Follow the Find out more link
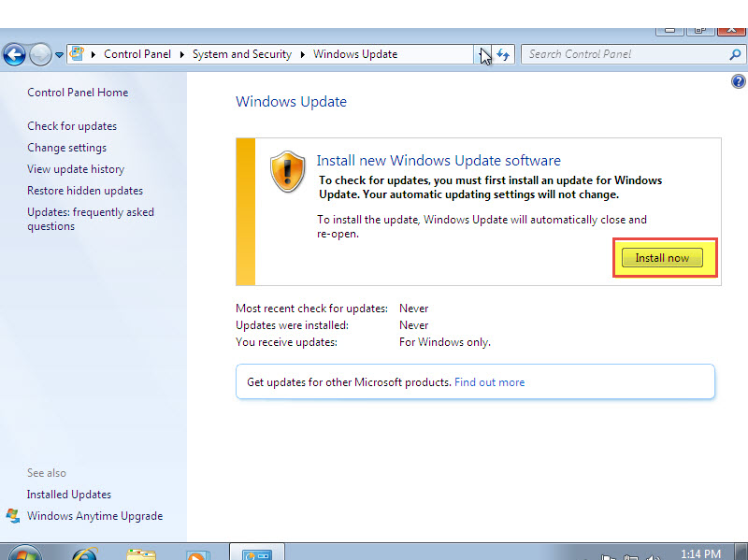This screenshot has height=560, width=748. (x=489, y=382)
